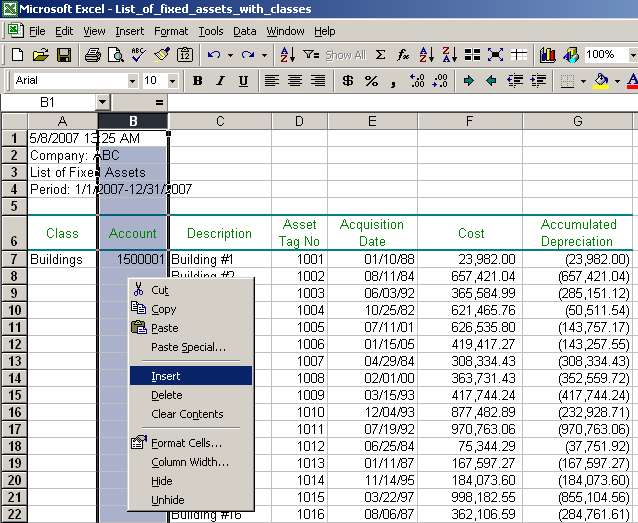
Task: Click the green left arrow icon
Action: point(491,81)
